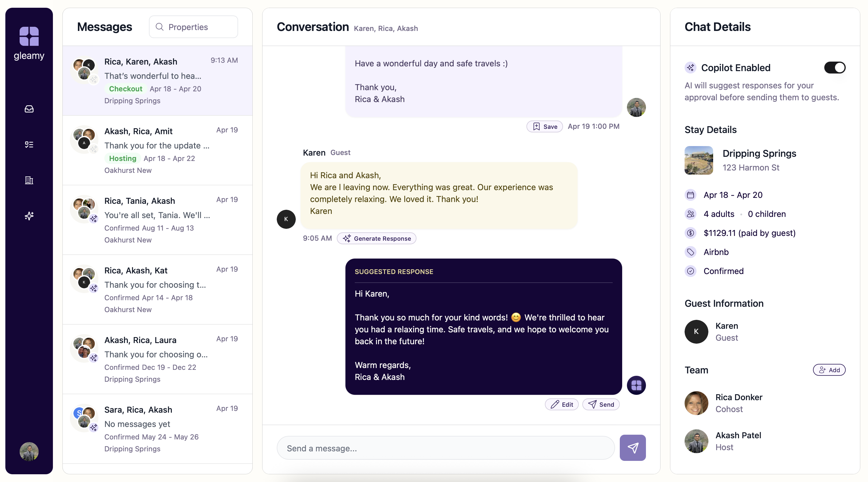Click avatar group of Akash, Rica, Amit conversation

pos(85,140)
